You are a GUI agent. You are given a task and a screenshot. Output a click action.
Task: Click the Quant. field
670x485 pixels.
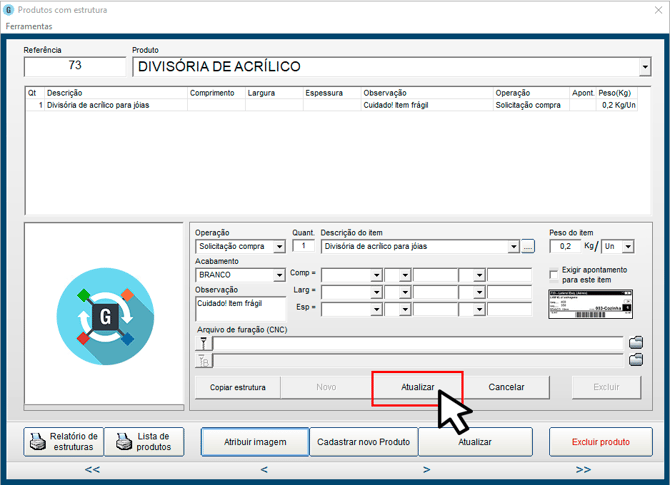coord(303,246)
